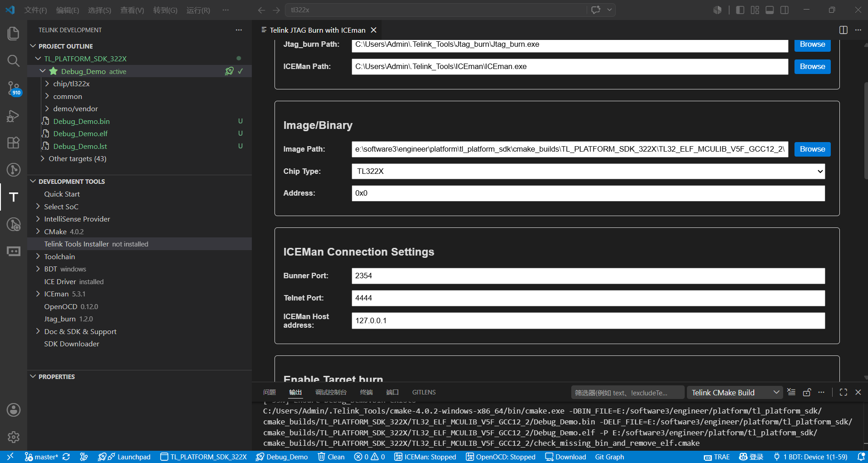Viewport: 868px width, 463px height.
Task: Expand the chip/tl322x folder
Action: point(47,84)
